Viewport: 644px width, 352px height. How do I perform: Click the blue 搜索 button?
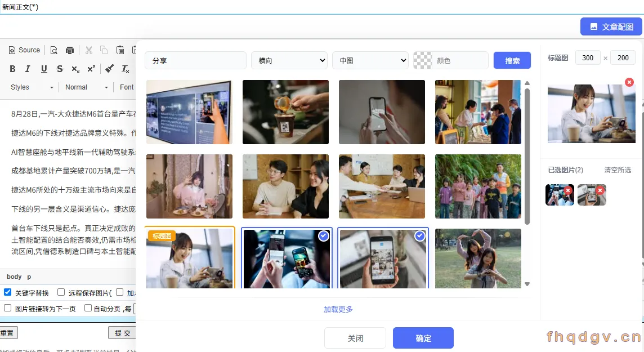pyautogui.click(x=512, y=60)
